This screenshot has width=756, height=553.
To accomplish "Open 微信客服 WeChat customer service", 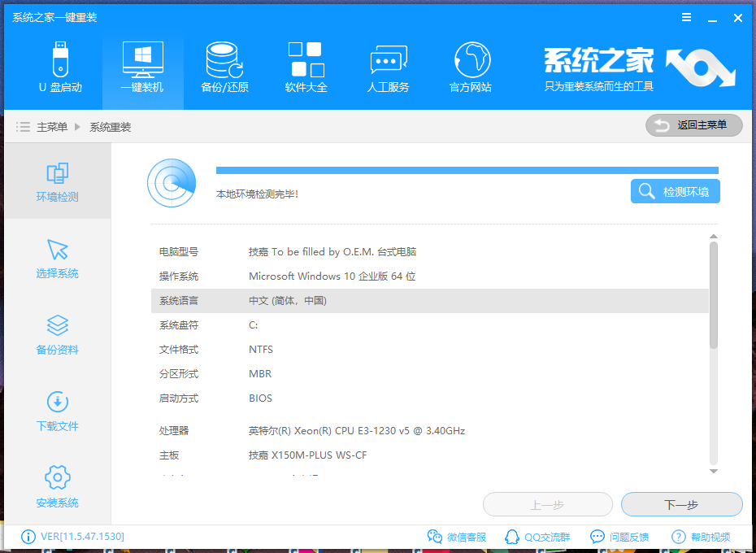I will click(x=457, y=537).
